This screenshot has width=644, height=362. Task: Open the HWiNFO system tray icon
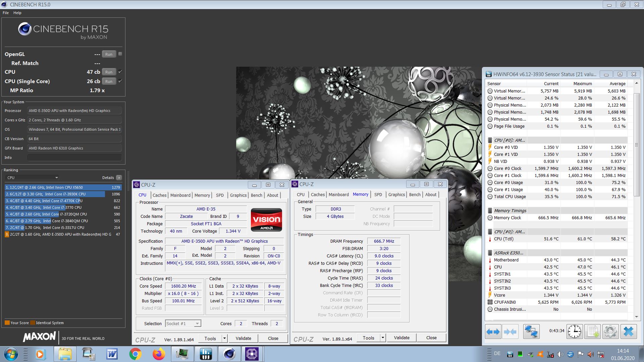click(510, 354)
